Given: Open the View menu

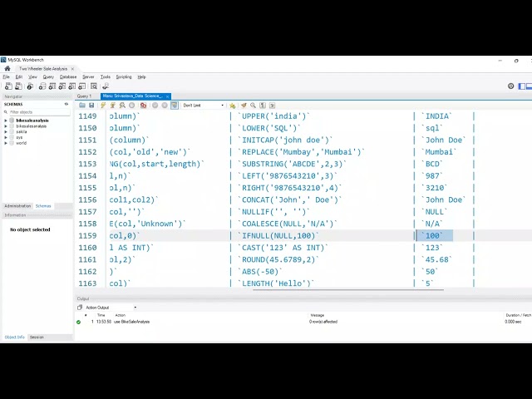Looking at the screenshot, I should coord(32,77).
